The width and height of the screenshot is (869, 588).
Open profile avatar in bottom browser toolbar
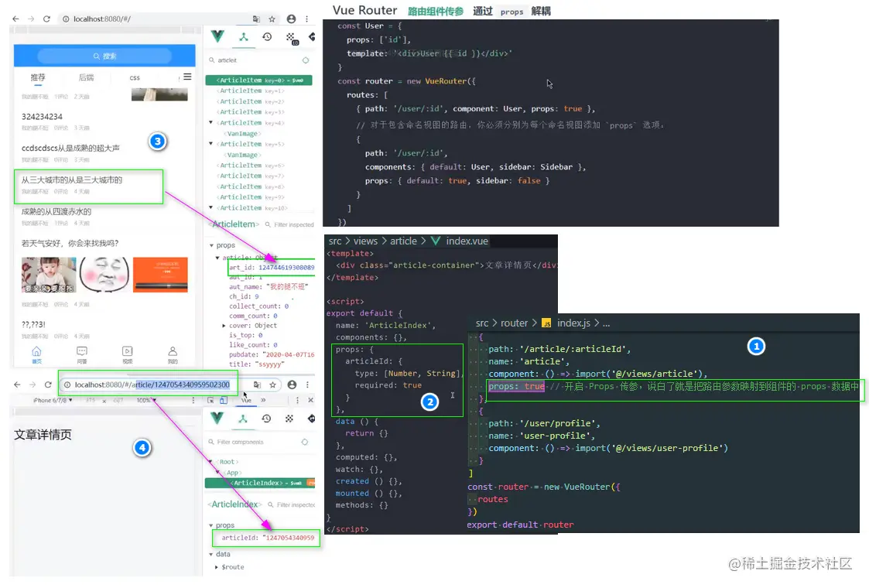pyautogui.click(x=292, y=385)
